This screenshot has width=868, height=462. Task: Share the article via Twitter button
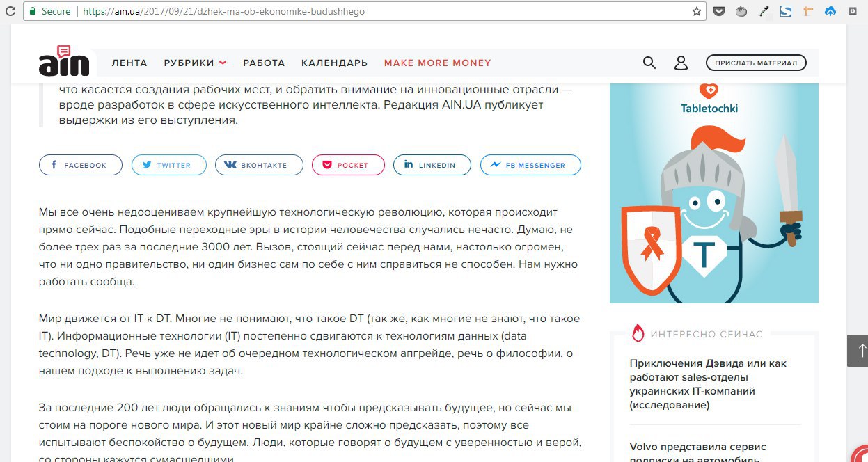(x=169, y=165)
